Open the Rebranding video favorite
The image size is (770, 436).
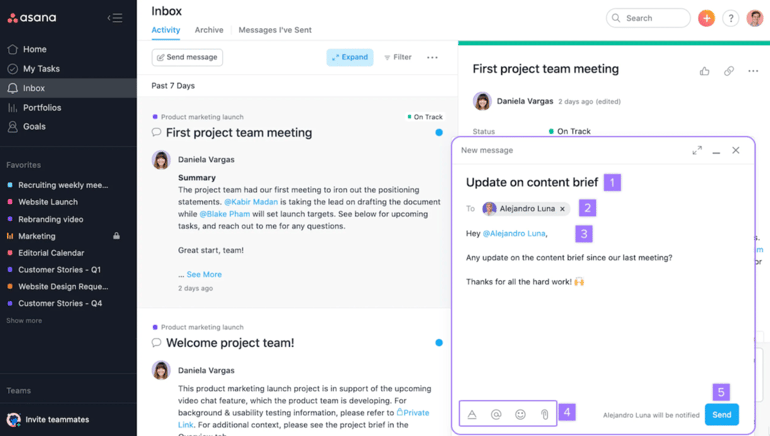tap(51, 219)
